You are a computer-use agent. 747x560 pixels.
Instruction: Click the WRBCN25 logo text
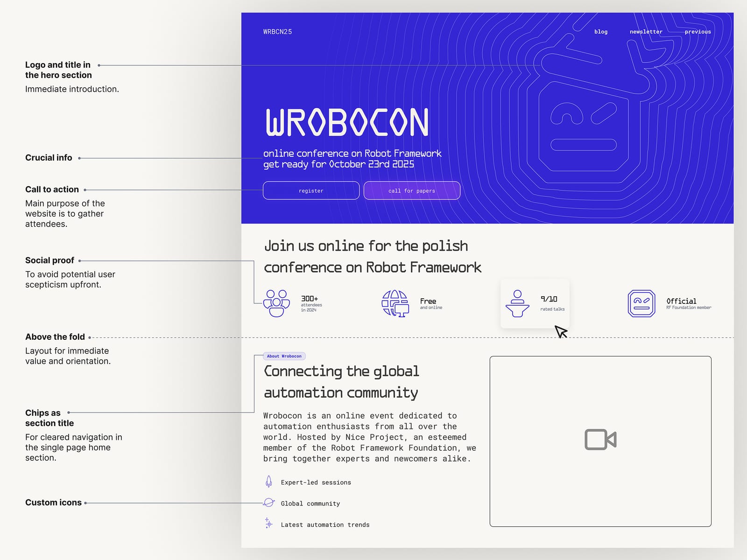(277, 32)
